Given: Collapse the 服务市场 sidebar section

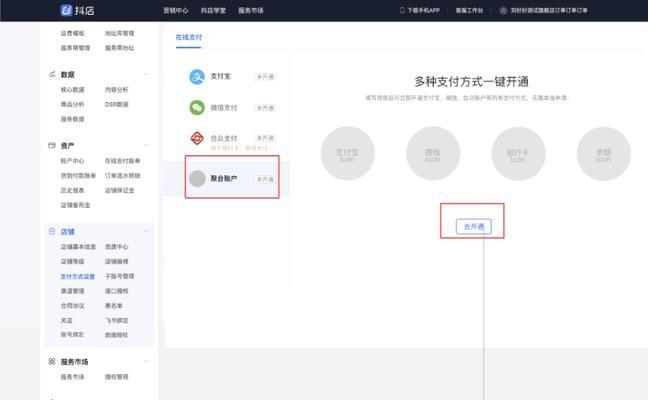Looking at the screenshot, I should (146, 362).
